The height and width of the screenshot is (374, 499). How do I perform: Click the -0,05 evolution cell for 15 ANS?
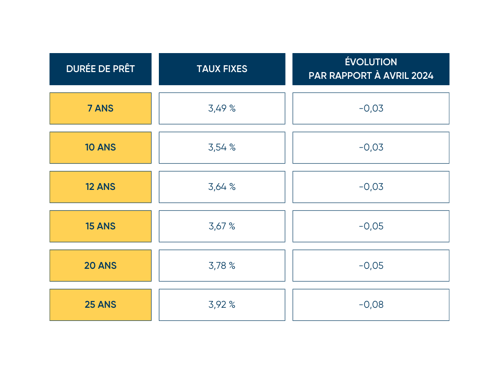point(371,226)
